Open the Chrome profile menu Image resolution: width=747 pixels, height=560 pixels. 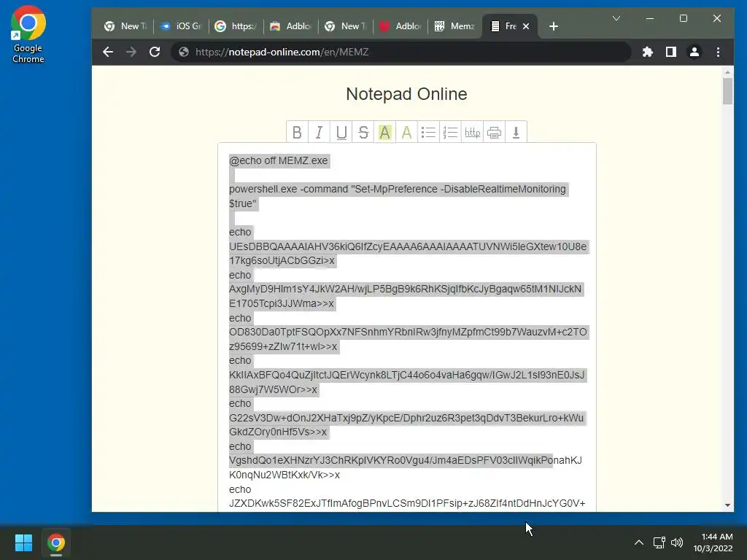pyautogui.click(x=694, y=52)
